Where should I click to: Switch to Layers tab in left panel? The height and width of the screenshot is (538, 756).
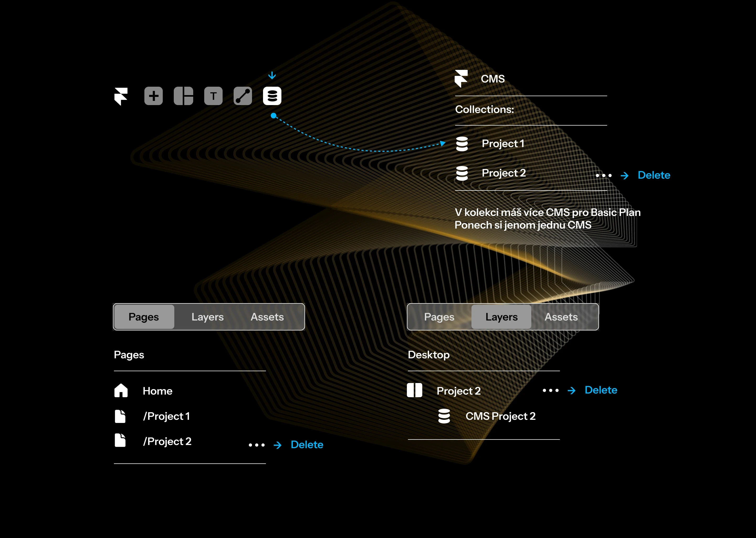208,317
